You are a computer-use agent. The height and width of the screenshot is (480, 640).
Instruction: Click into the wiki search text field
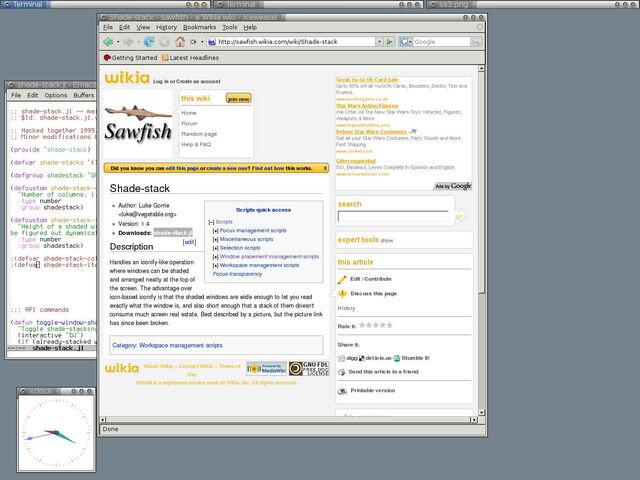[393, 217]
